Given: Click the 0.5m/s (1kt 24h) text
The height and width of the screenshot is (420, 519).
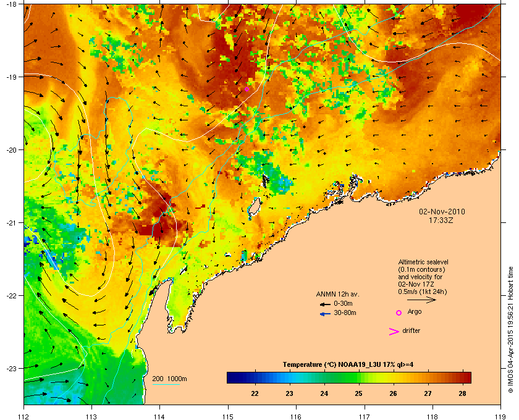Looking at the screenshot, I should coord(423,292).
